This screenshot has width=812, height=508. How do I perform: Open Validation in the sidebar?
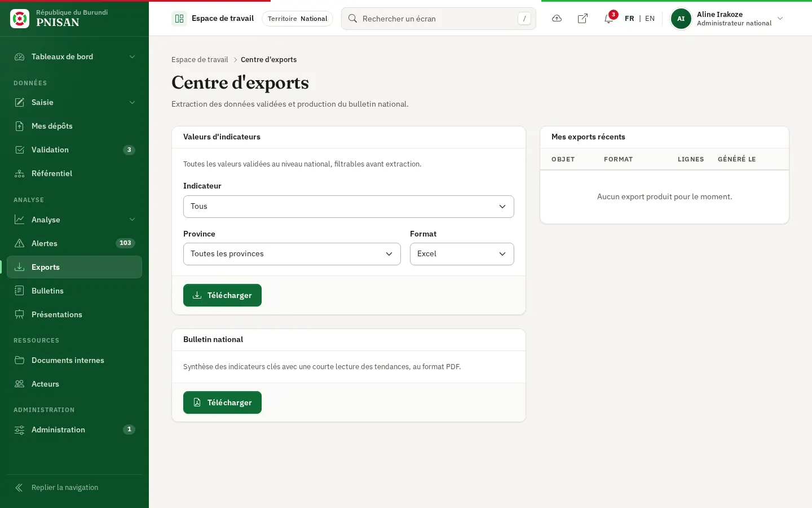[x=74, y=150]
